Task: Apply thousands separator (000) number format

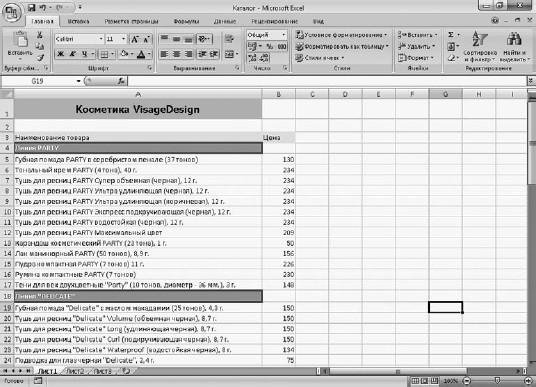Action: pyautogui.click(x=282, y=46)
